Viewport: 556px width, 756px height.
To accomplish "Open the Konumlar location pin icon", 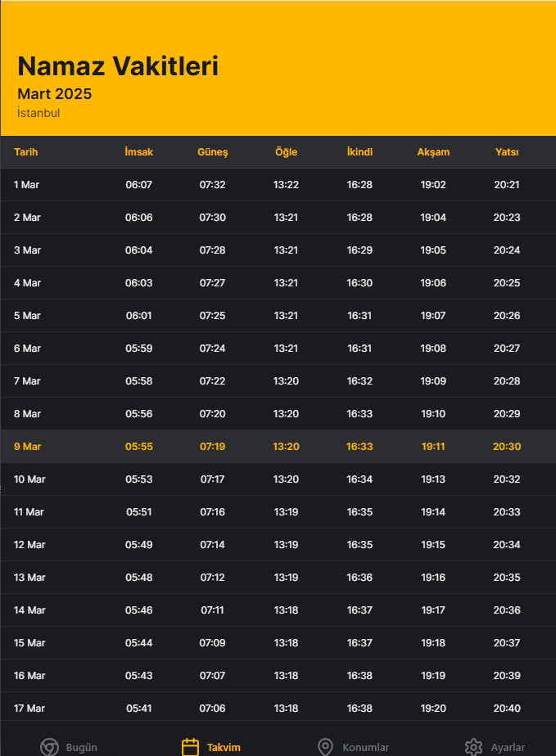I will 325,747.
